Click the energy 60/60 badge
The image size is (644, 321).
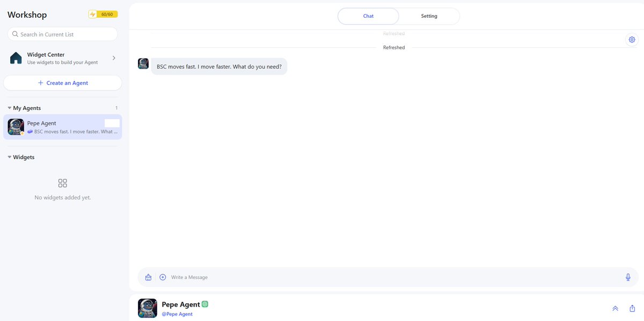click(x=103, y=14)
